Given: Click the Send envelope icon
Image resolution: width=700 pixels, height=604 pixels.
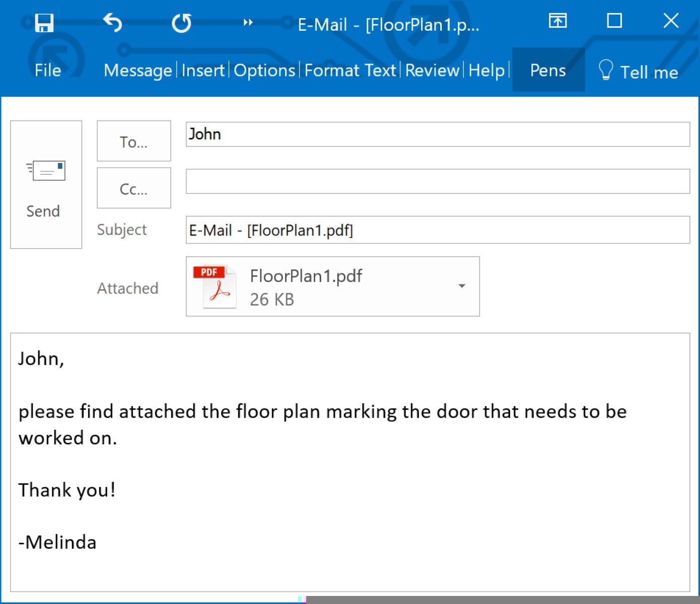Looking at the screenshot, I should pyautogui.click(x=46, y=171).
